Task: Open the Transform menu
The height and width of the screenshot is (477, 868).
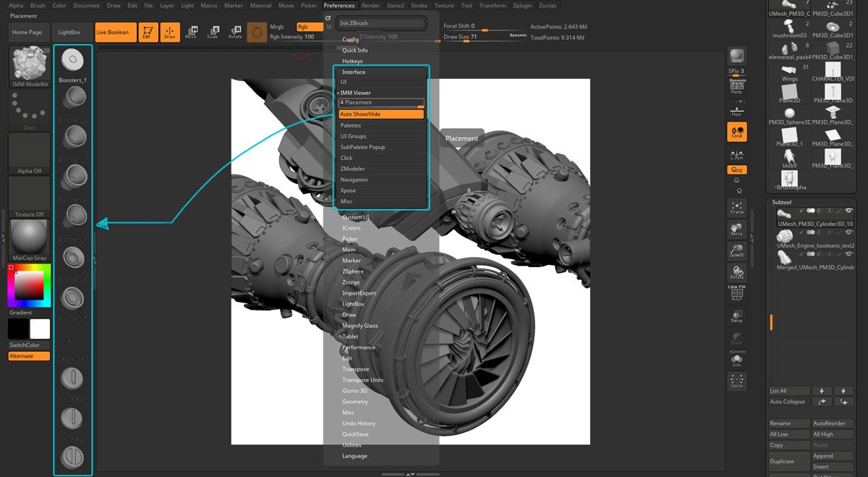Action: pos(493,5)
